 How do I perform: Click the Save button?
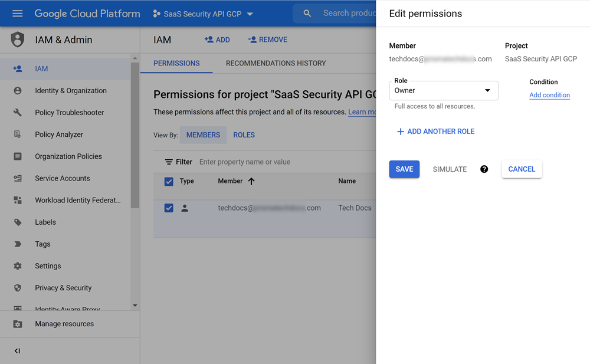404,169
